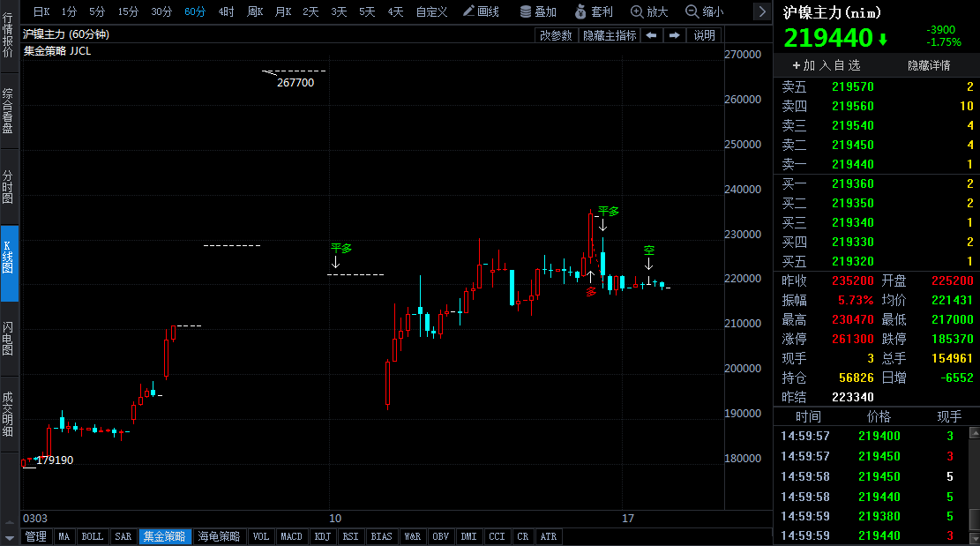Go to next indicator with right arrow
The width and height of the screenshot is (980, 546).
(675, 35)
